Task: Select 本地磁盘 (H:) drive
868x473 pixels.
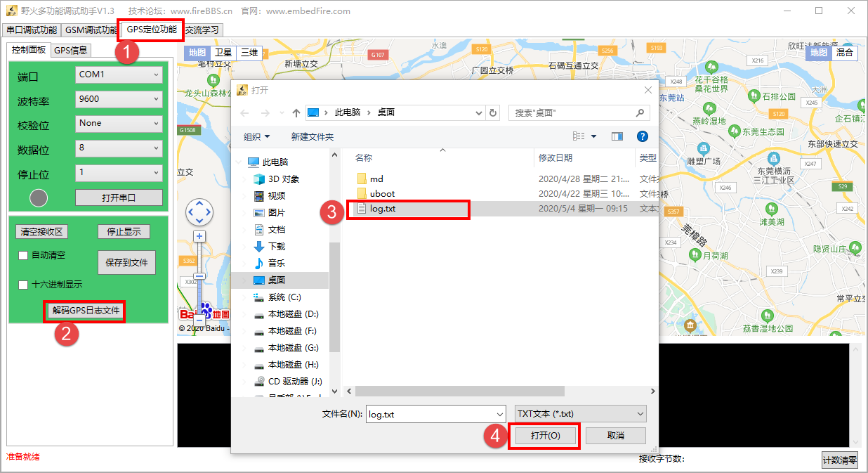Action: [x=293, y=365]
